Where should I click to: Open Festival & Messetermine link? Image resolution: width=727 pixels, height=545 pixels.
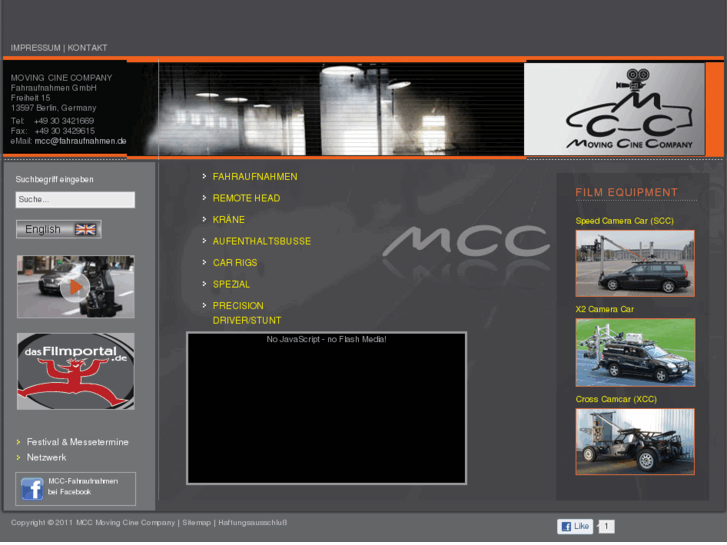77,442
